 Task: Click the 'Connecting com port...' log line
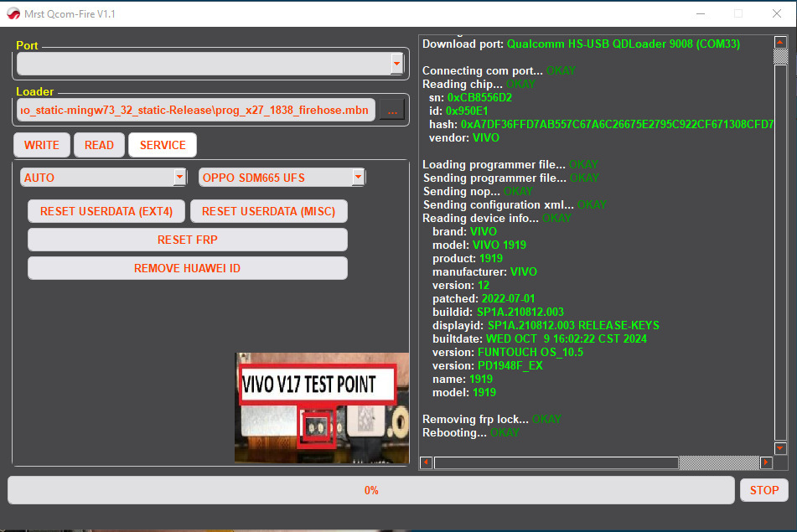coord(499,70)
